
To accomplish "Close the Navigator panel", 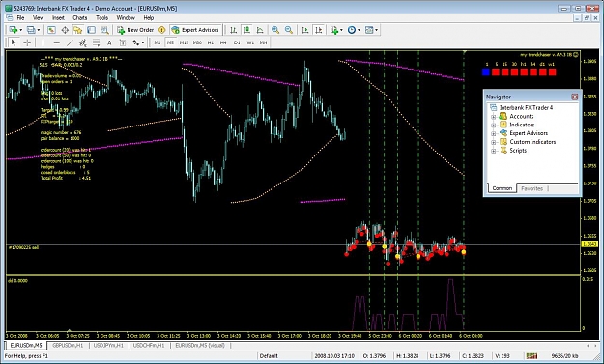I will pyautogui.click(x=574, y=97).
